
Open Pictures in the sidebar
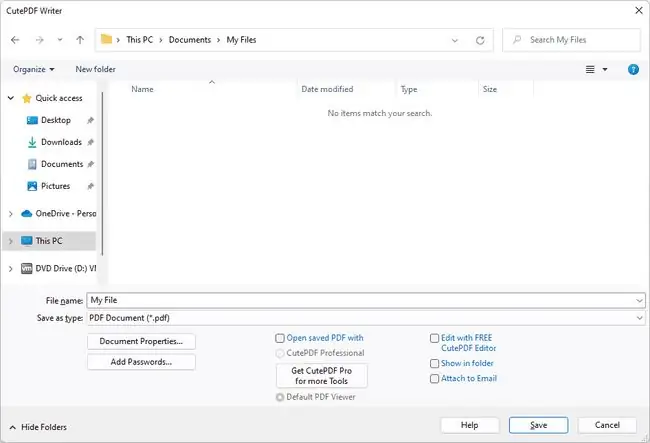(56, 186)
